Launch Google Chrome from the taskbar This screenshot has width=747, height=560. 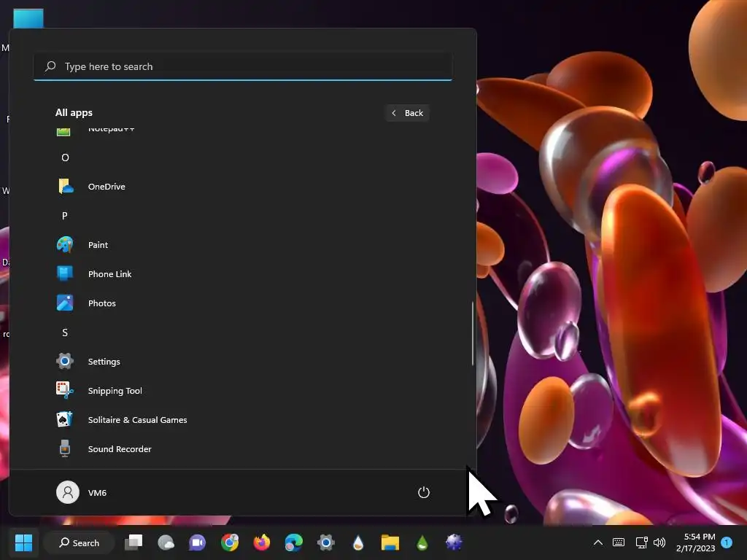[x=230, y=542]
